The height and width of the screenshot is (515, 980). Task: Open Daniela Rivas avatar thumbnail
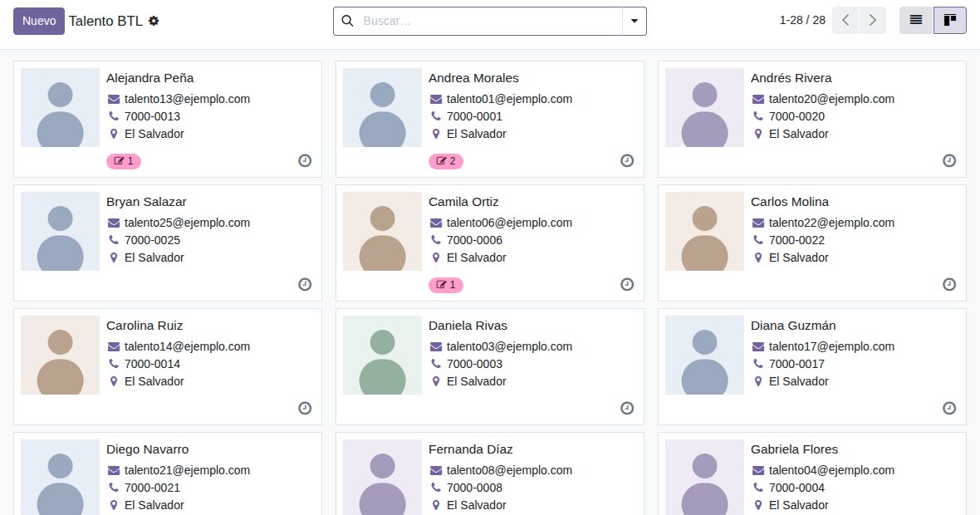point(383,355)
